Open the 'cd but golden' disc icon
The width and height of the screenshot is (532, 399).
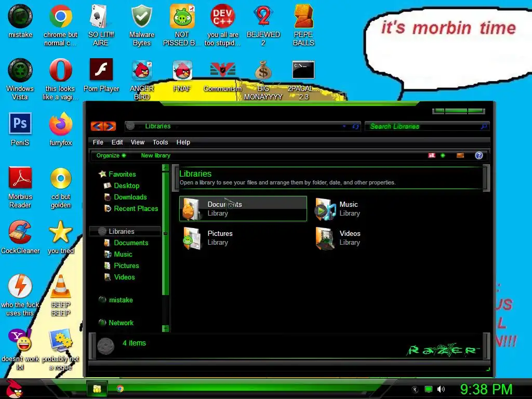click(61, 187)
